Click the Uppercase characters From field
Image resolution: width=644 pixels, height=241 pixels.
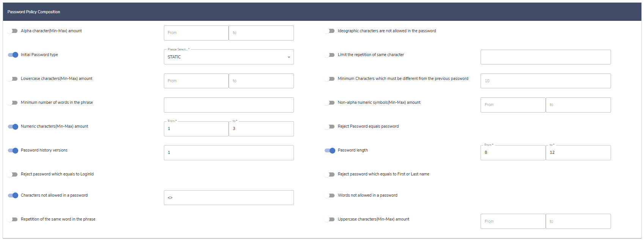(x=513, y=222)
